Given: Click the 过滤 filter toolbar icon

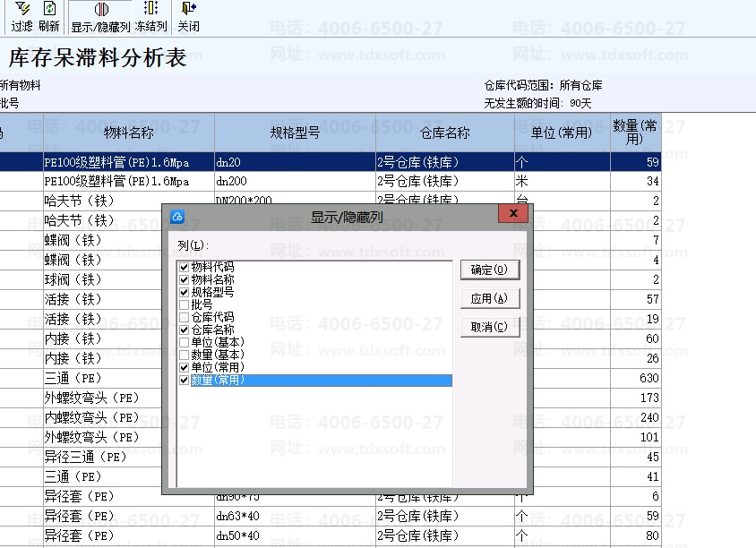Looking at the screenshot, I should 21,16.
